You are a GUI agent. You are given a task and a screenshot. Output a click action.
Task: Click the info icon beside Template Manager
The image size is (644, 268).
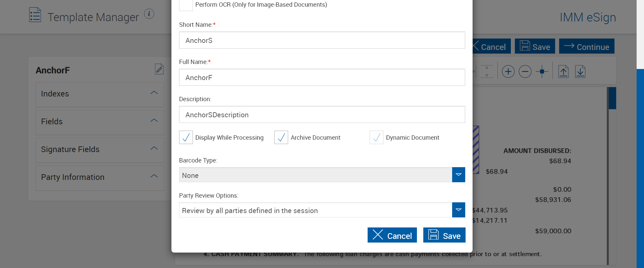[149, 14]
